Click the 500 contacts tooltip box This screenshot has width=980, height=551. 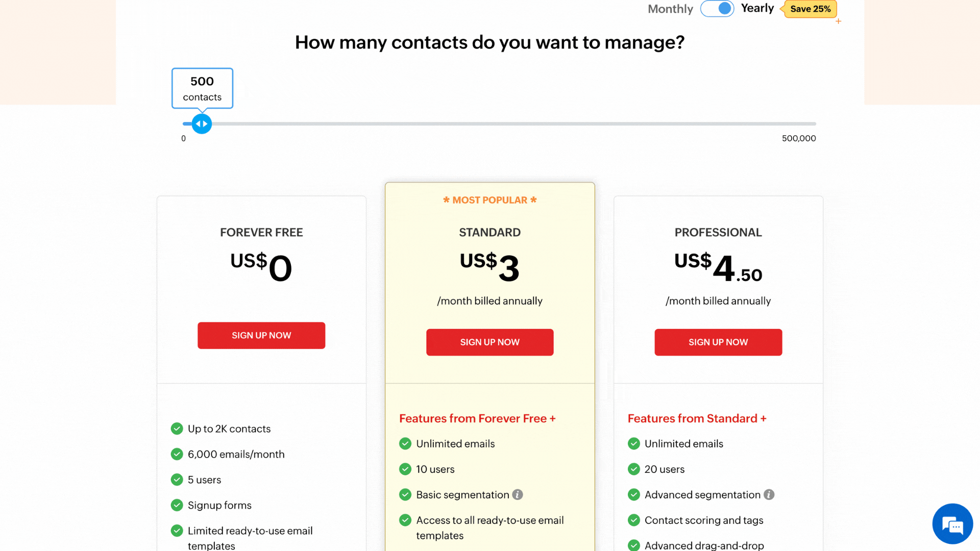point(202,88)
